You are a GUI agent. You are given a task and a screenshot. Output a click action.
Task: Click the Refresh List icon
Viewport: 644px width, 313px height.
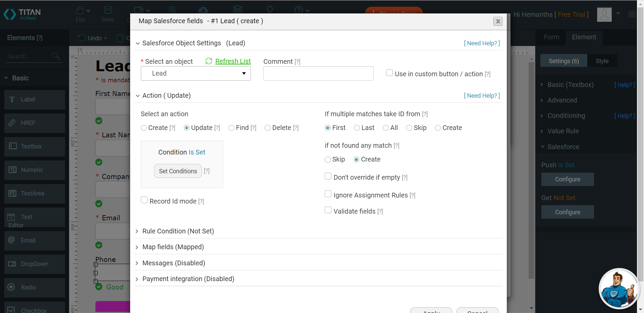(x=209, y=61)
